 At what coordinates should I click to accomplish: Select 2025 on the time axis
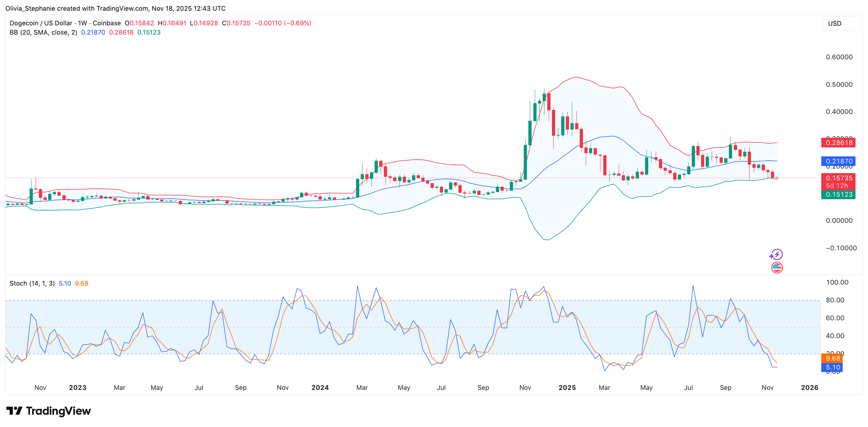tap(567, 387)
